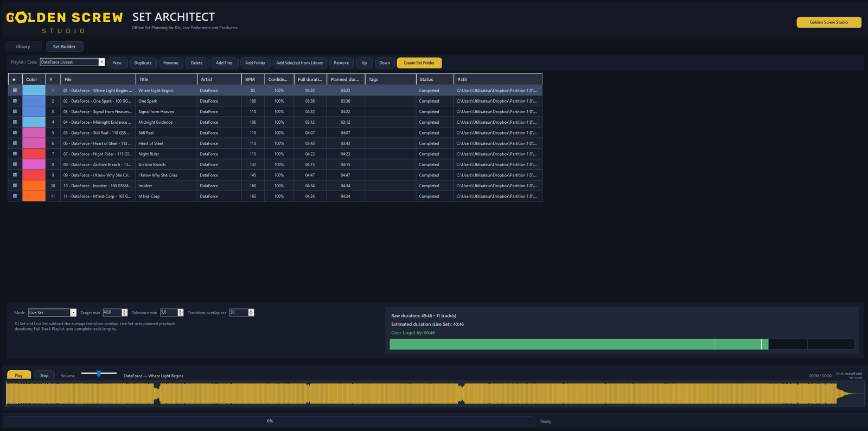Toggle star checkbox for Heart of Steel

(x=15, y=143)
